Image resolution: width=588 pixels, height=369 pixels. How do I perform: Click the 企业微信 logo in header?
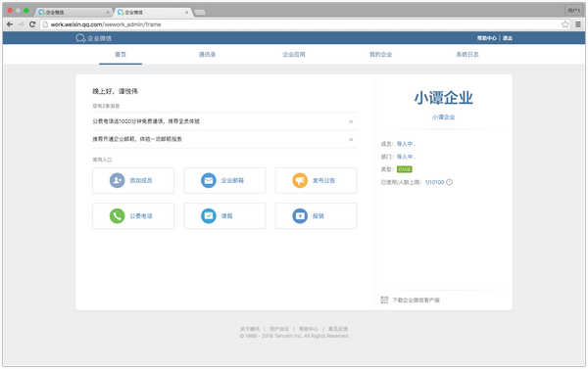click(x=93, y=38)
